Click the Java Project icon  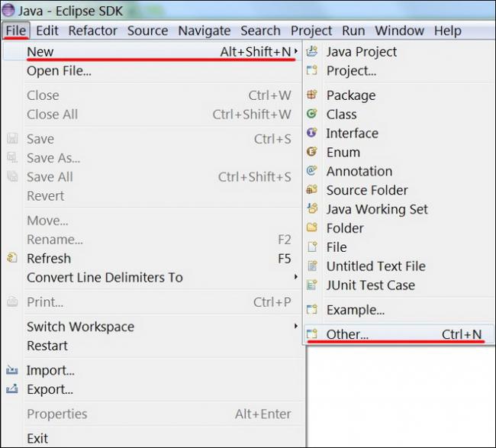click(311, 52)
